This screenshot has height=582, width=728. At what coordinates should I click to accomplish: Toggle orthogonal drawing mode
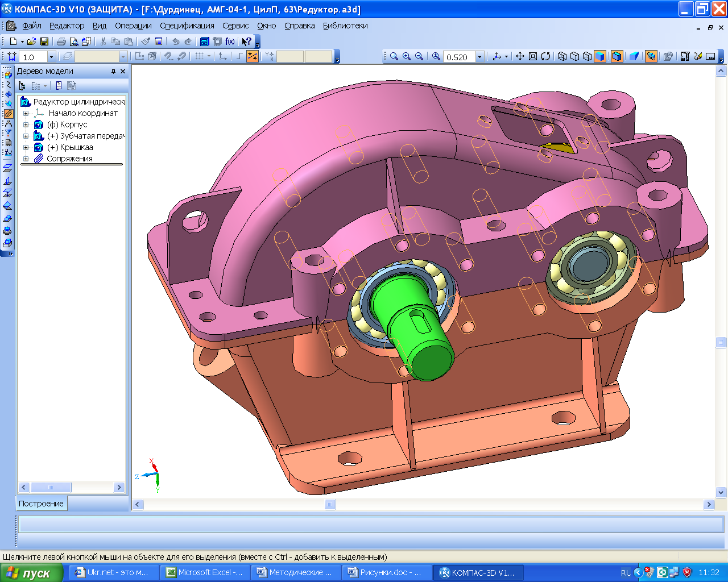pos(239,57)
